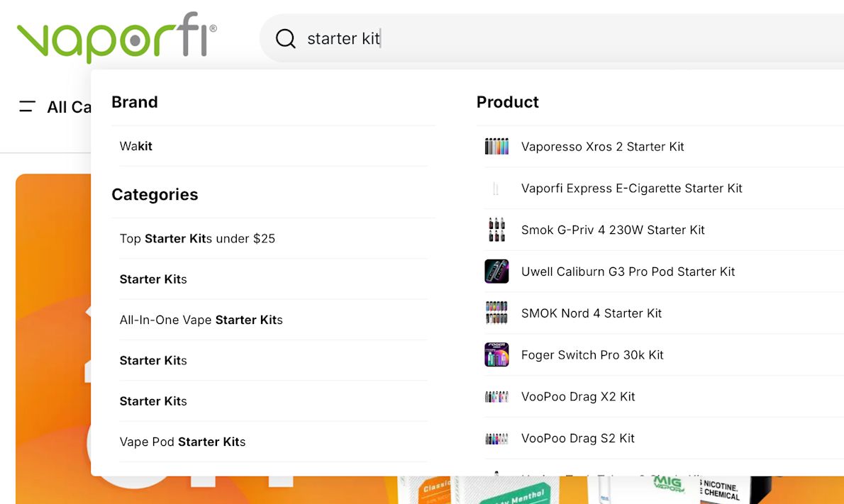This screenshot has height=504, width=844.
Task: Open the Wakit brand suggestion
Action: pyautogui.click(x=135, y=146)
